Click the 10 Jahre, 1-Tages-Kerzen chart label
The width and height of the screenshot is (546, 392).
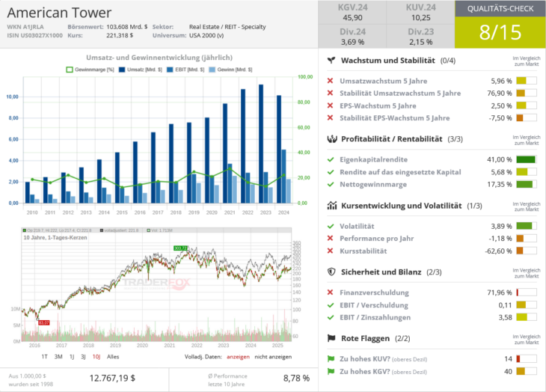pyautogui.click(x=55, y=237)
